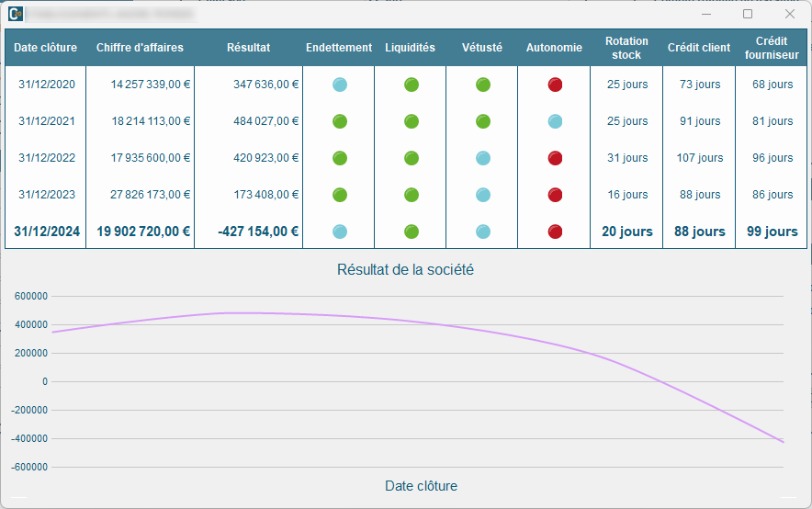
Task: Click the Chiffre d'affaires column header
Action: (x=140, y=48)
